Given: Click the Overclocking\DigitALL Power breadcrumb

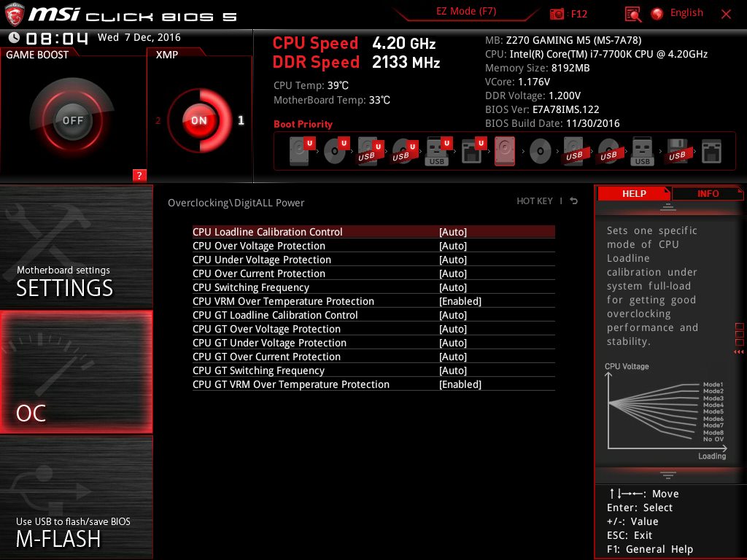Looking at the screenshot, I should coord(236,203).
